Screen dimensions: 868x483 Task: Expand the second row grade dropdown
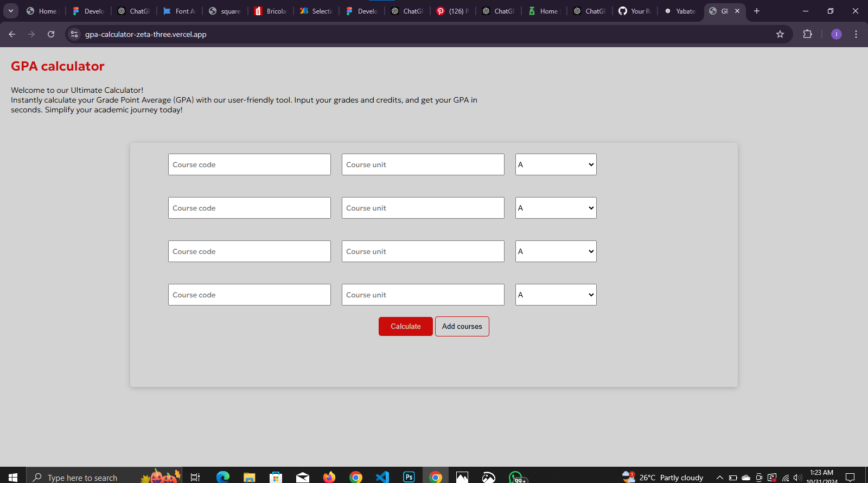pos(556,208)
